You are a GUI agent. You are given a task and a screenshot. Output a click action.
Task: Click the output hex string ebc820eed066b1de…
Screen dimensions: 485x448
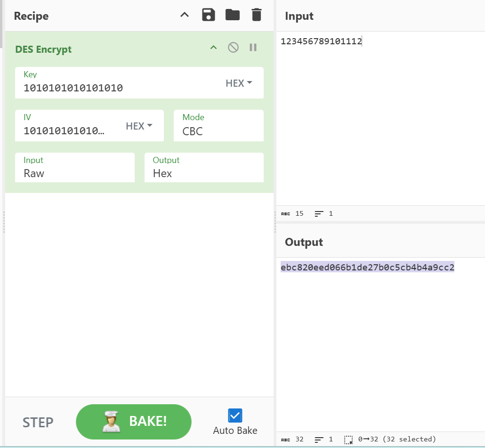367,267
